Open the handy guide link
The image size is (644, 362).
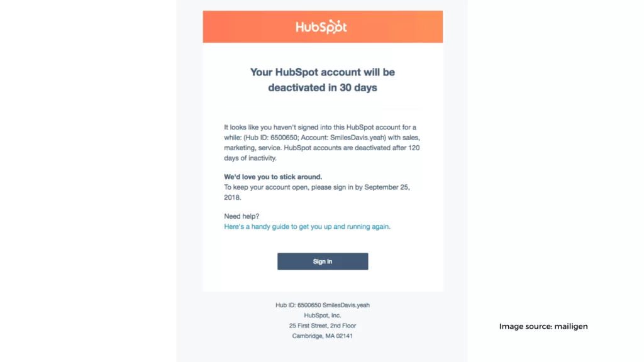click(x=307, y=226)
